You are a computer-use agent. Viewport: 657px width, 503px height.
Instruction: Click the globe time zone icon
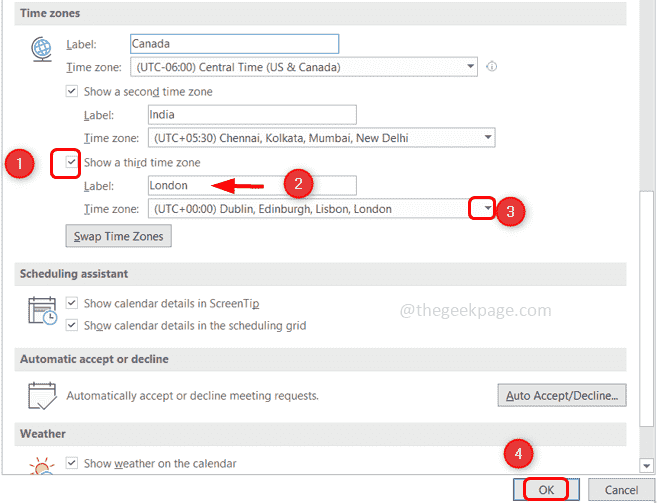point(42,51)
